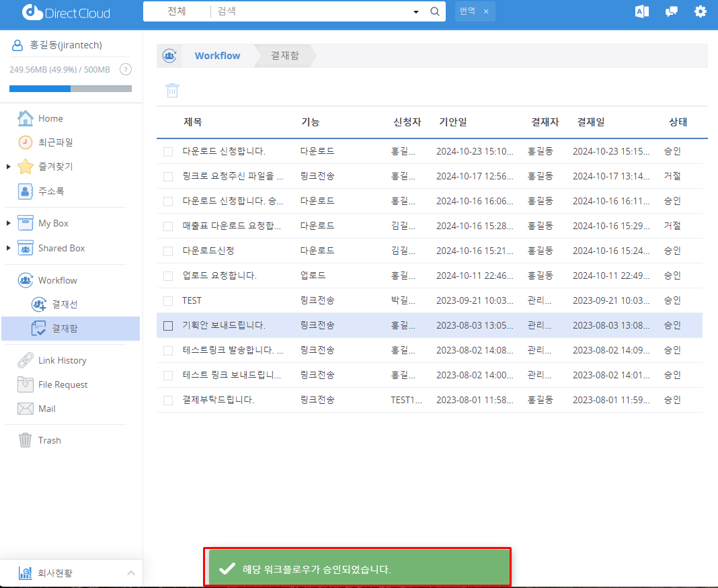Open File Request in the sidebar

click(63, 384)
